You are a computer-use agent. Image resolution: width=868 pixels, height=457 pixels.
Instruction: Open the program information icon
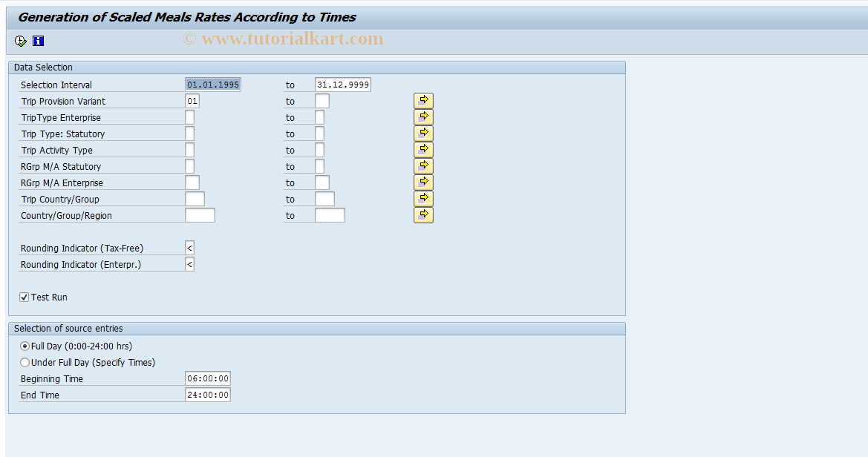pyautogui.click(x=38, y=41)
